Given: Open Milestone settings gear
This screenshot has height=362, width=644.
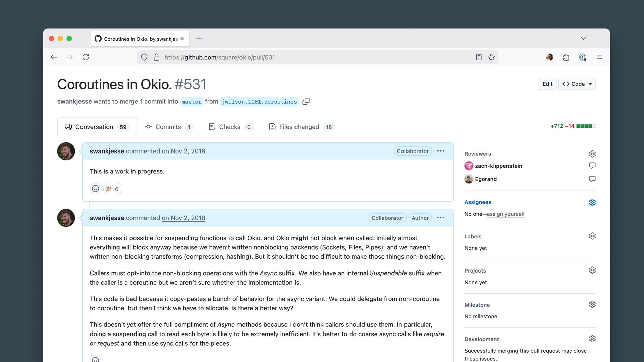Looking at the screenshot, I should (x=592, y=304).
